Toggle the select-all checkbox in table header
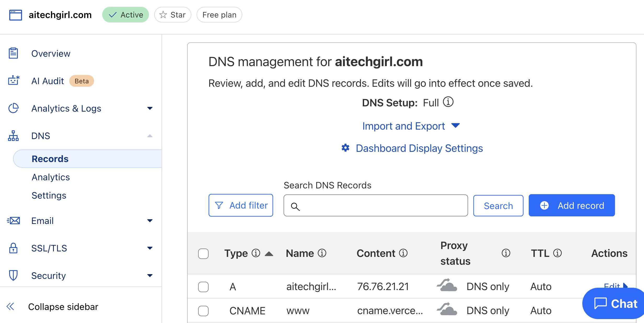The width and height of the screenshot is (644, 323). point(203,253)
